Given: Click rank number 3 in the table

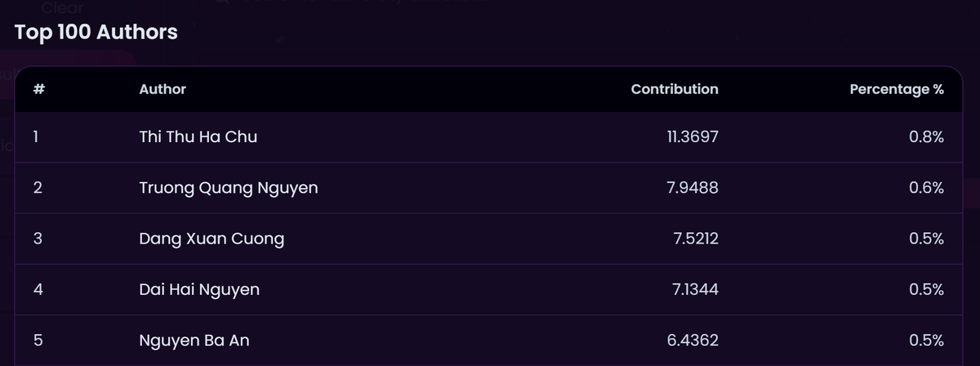Looking at the screenshot, I should 37,239.
